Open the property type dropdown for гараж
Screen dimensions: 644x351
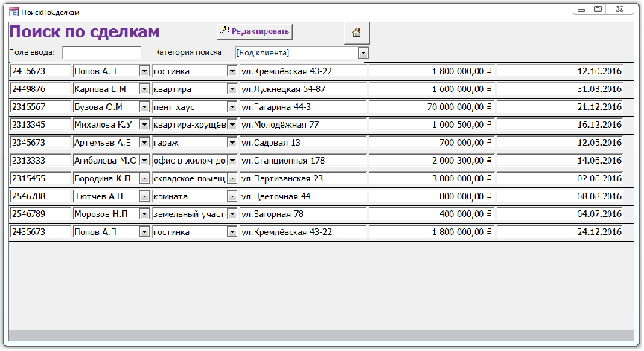(x=232, y=143)
